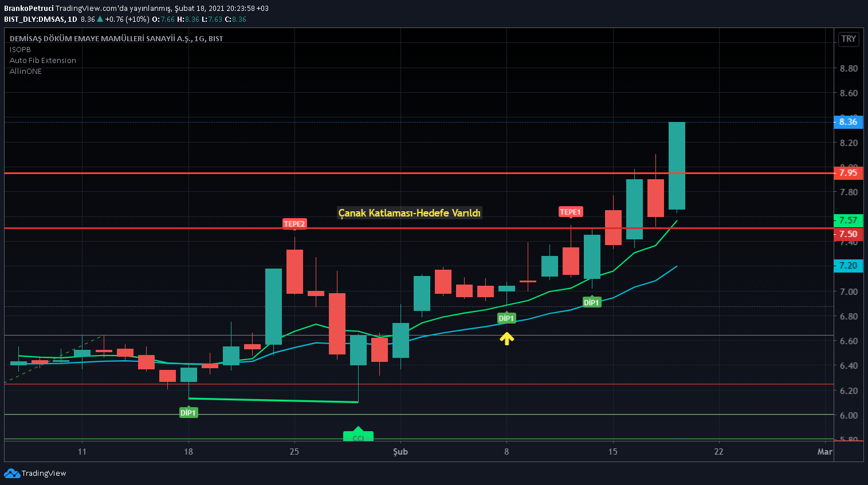The width and height of the screenshot is (868, 485).
Task: Select the TEPE2 peak label
Action: [294, 223]
